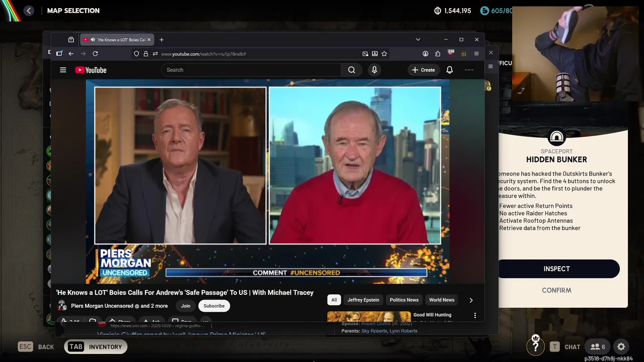The height and width of the screenshot is (362, 644).
Task: Mute the YouTube tab via speaker icon
Action: (x=93, y=40)
